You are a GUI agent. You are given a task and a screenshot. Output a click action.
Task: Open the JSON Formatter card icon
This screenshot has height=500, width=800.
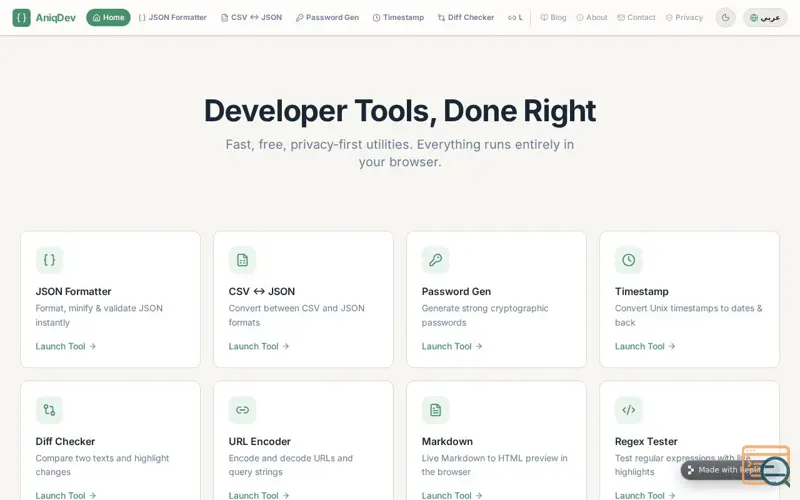(49, 260)
